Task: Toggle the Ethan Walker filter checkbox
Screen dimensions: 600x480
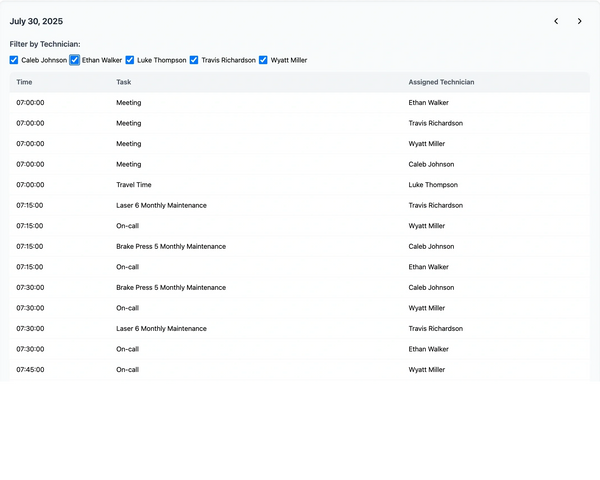Action: 75,60
